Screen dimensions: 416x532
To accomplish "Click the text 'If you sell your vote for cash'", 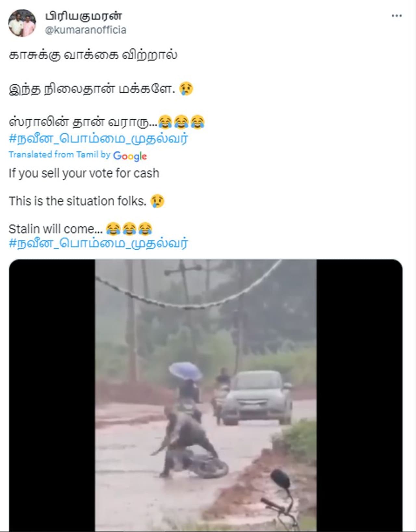I will pos(84,173).
